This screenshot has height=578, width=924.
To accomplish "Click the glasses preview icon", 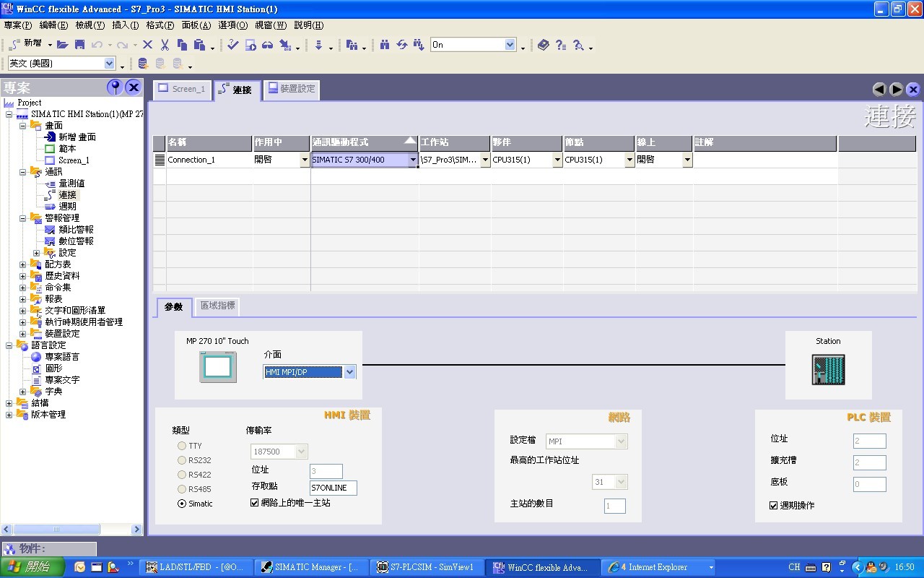I will (268, 45).
